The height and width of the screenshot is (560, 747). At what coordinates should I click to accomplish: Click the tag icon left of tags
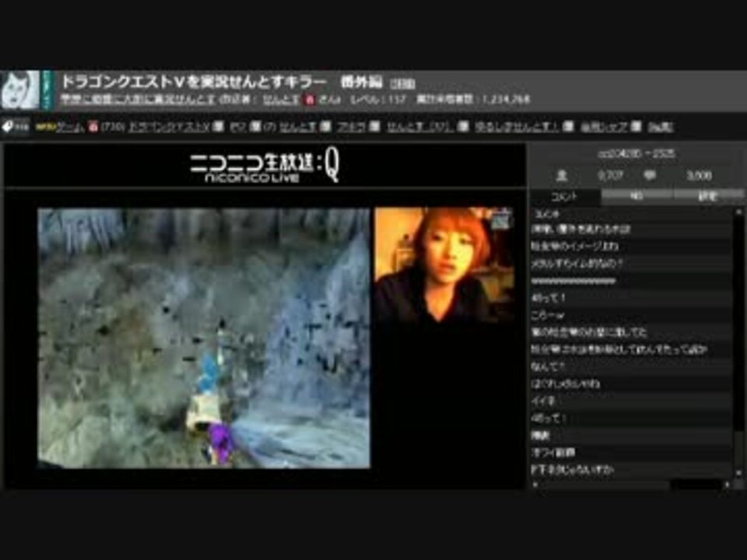tap(16, 126)
